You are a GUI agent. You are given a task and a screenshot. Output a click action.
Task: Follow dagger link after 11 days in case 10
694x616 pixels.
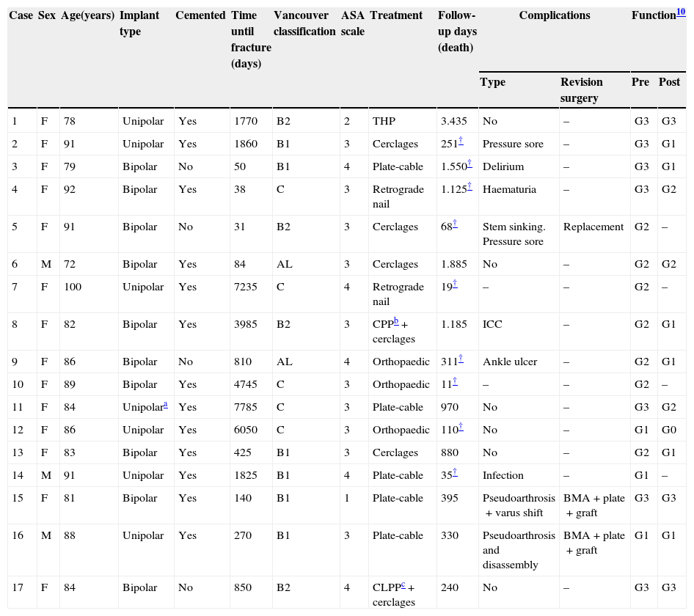click(455, 381)
